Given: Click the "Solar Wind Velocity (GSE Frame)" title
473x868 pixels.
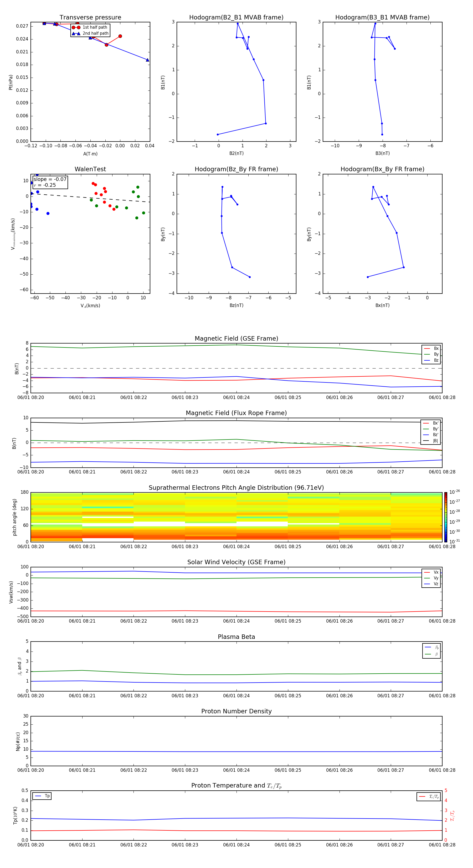Looking at the screenshot, I should [236, 562].
